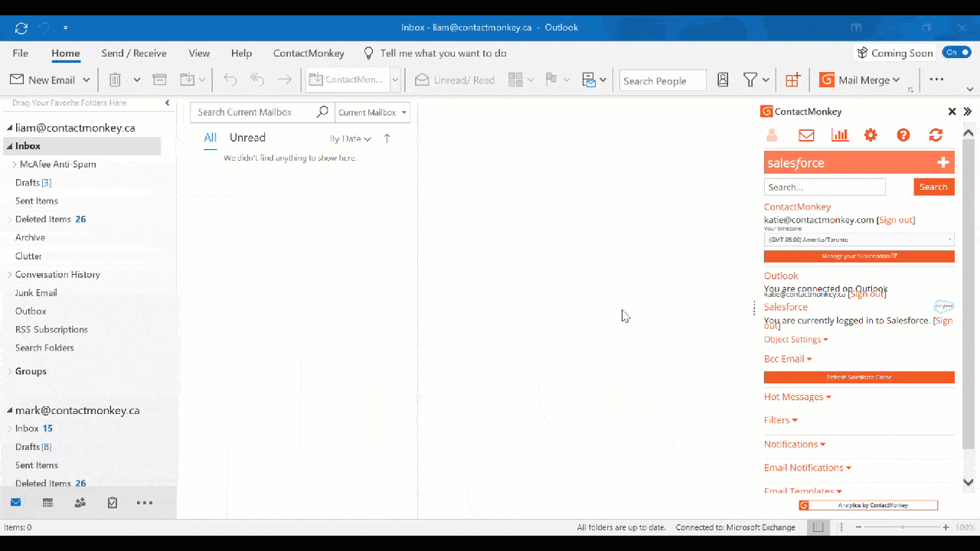Expand the Notifications section

pos(795,445)
